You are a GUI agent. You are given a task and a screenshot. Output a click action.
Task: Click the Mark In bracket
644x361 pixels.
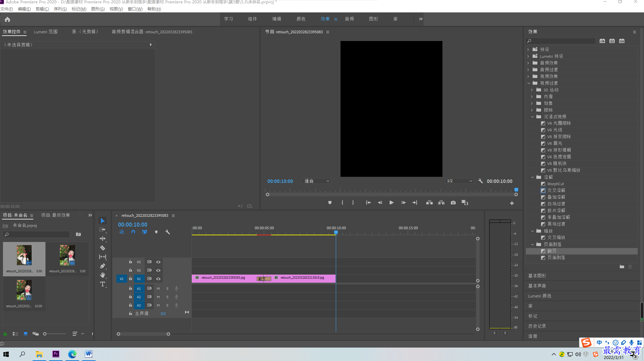tap(342, 203)
